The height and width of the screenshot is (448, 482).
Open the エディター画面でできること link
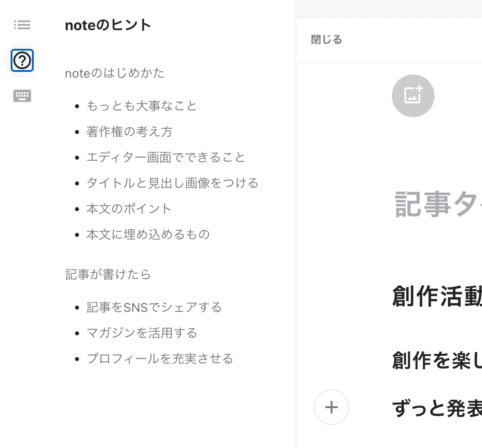click(x=166, y=157)
